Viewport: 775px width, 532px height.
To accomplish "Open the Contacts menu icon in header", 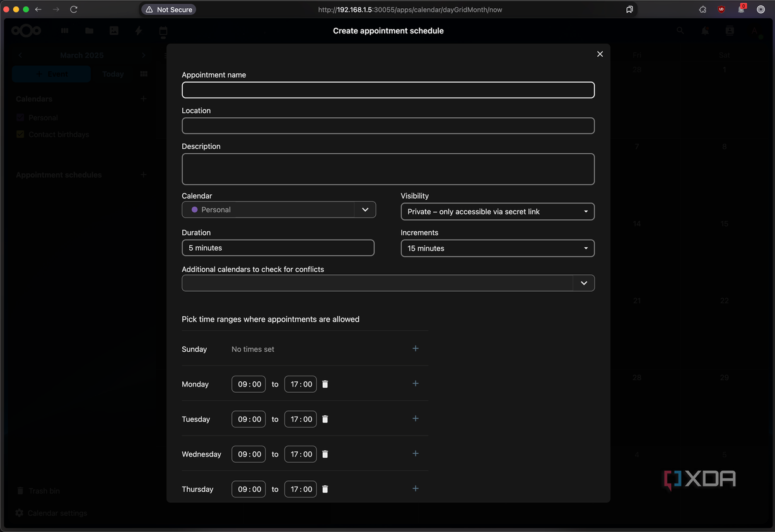I will tap(730, 30).
